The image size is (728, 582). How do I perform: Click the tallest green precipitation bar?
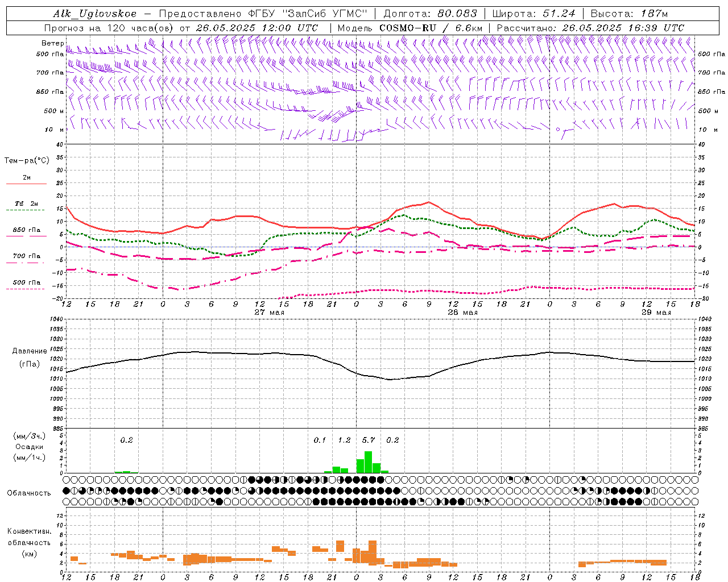coord(368,462)
